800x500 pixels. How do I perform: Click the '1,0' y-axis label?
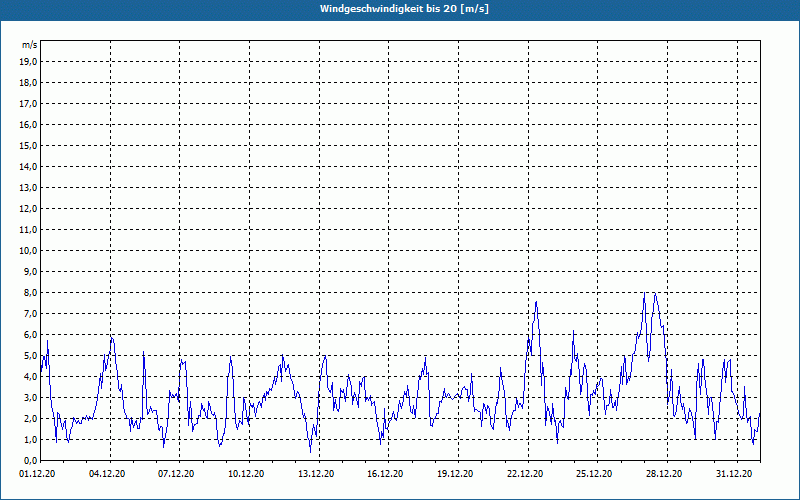[x=30, y=439]
